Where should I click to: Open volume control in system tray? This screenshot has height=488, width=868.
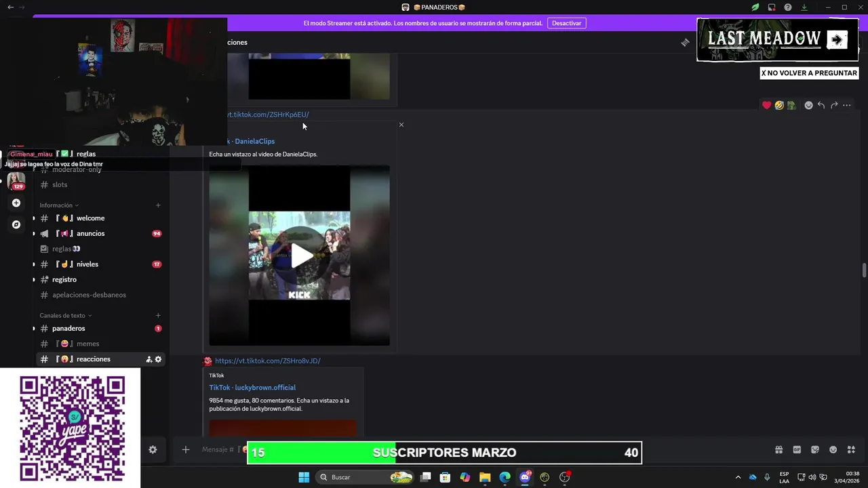click(812, 477)
